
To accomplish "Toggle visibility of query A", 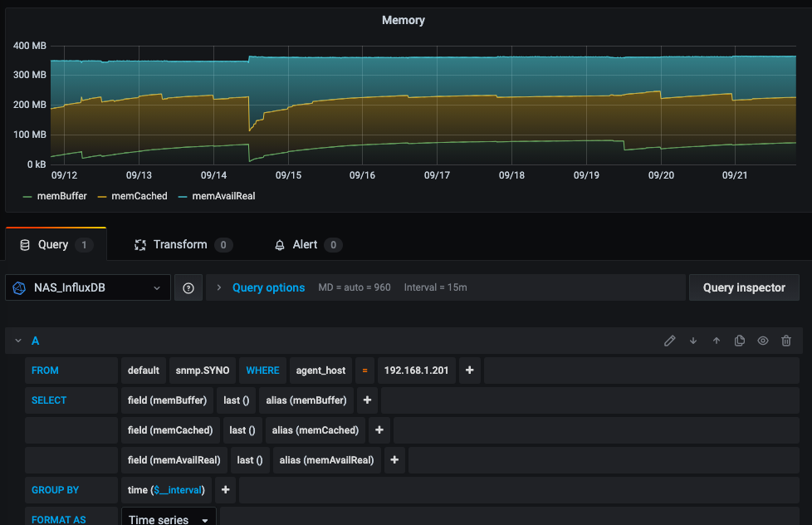I will tap(763, 341).
